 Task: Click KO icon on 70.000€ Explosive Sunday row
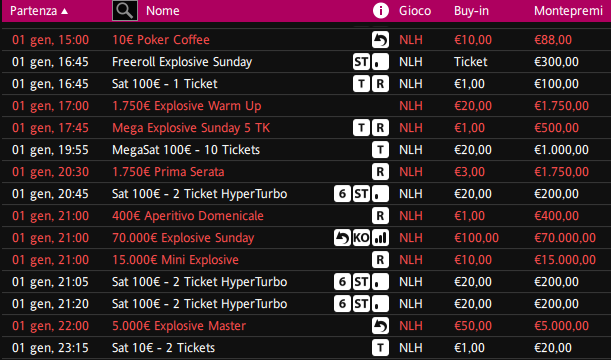361,238
